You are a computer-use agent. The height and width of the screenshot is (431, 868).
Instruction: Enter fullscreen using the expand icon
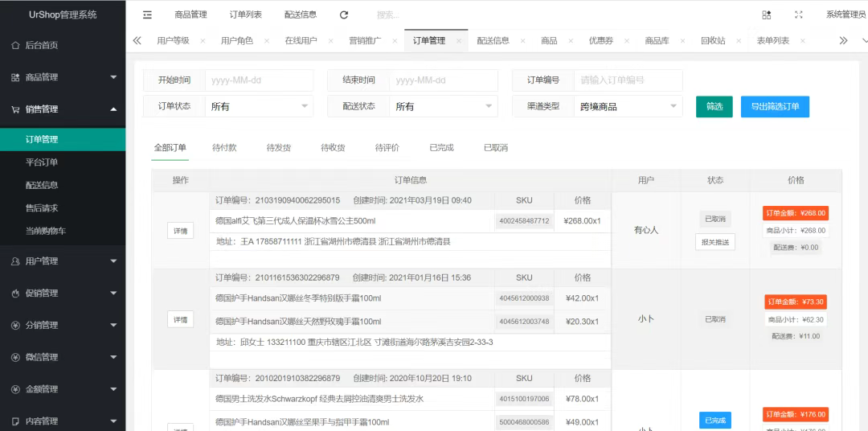pos(798,14)
